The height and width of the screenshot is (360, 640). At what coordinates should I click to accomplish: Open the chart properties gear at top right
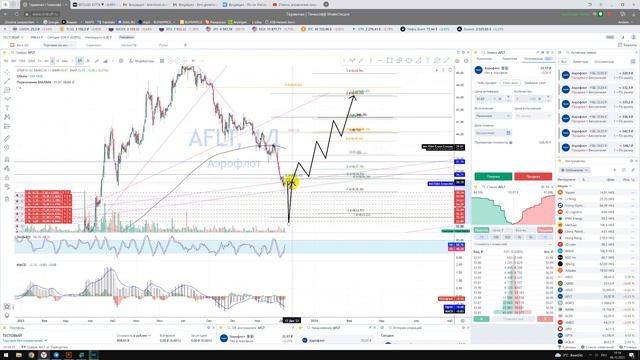point(466,61)
